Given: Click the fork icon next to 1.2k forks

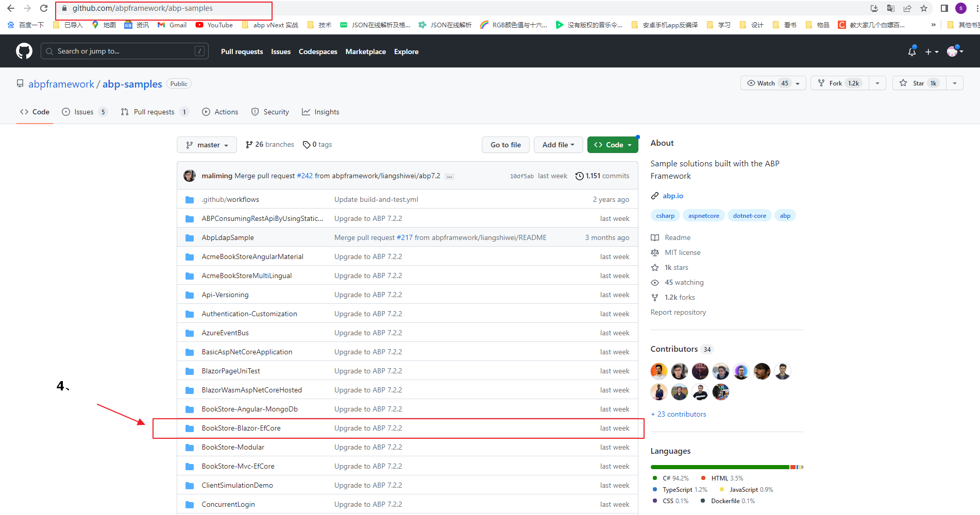Looking at the screenshot, I should tap(655, 298).
